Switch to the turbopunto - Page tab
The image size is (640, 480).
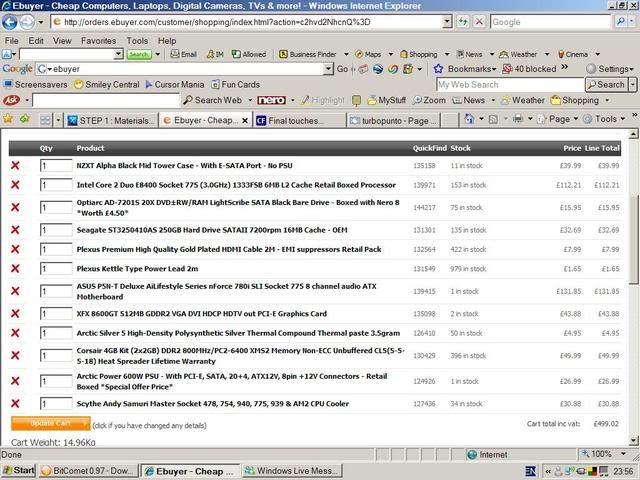393,120
